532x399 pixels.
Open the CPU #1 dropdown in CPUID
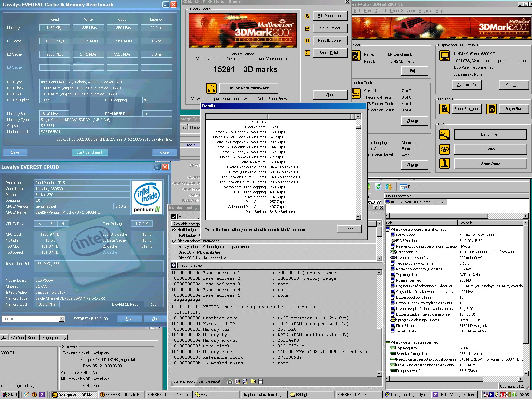(61, 319)
